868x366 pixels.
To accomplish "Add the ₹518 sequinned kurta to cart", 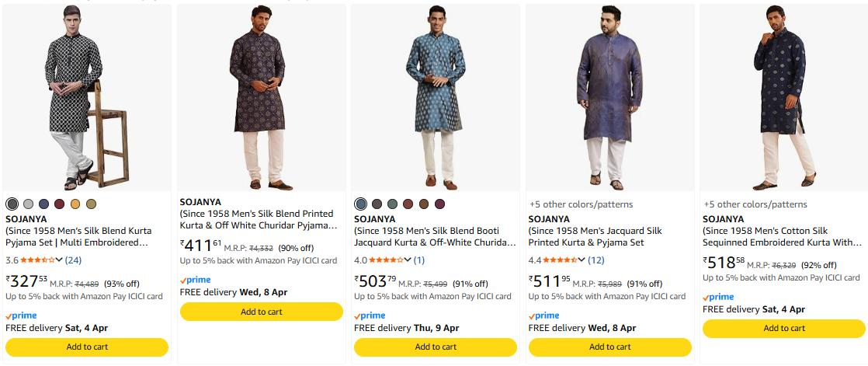I will (784, 329).
